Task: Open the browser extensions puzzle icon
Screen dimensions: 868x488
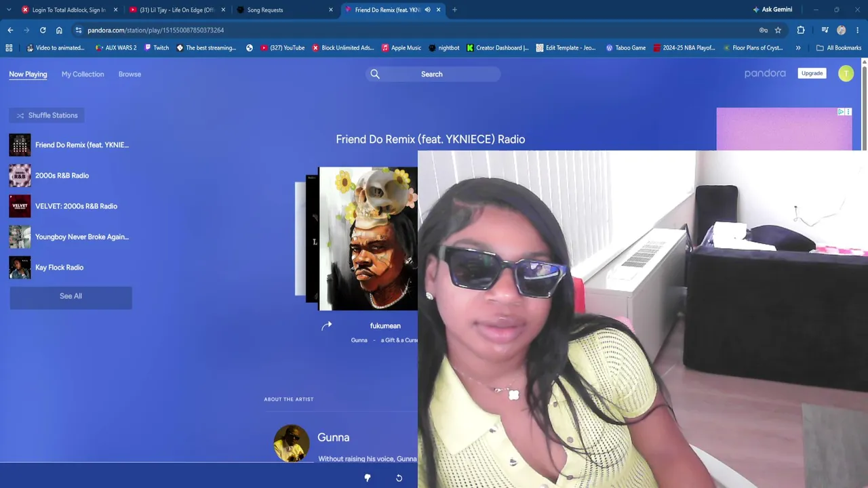Action: (x=801, y=30)
